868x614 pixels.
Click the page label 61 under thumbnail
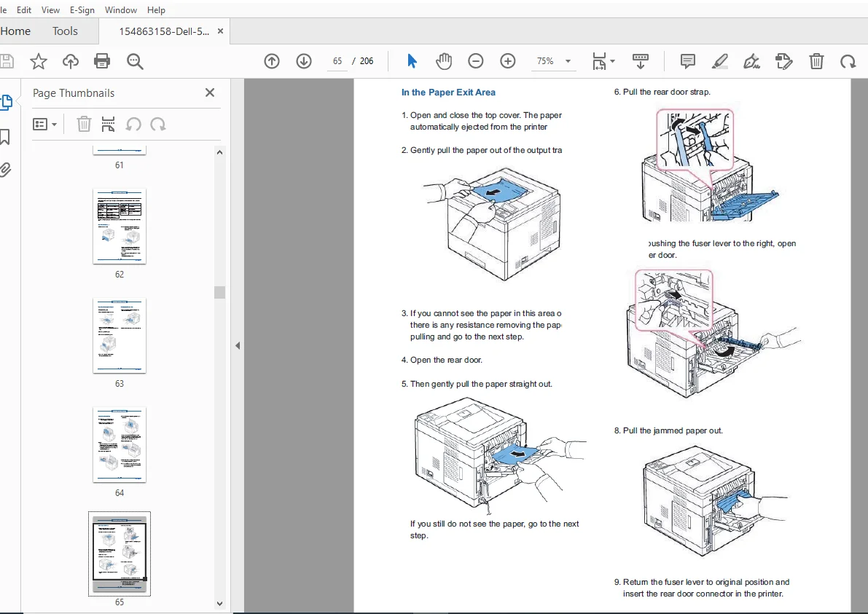(120, 165)
